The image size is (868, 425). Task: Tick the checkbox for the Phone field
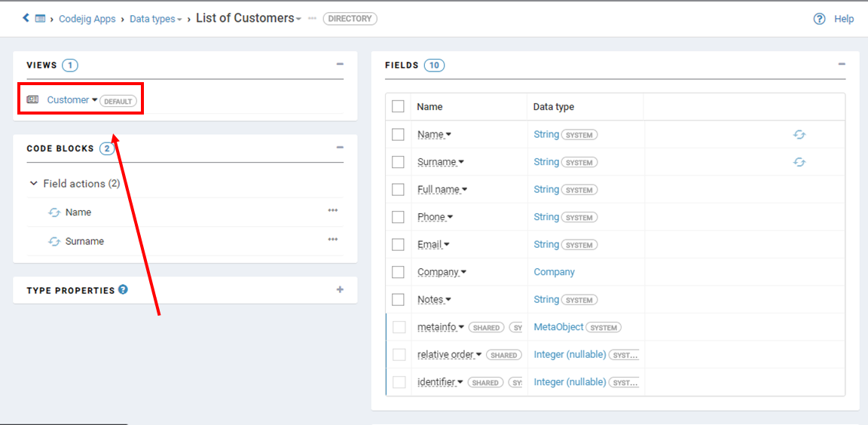coord(399,217)
